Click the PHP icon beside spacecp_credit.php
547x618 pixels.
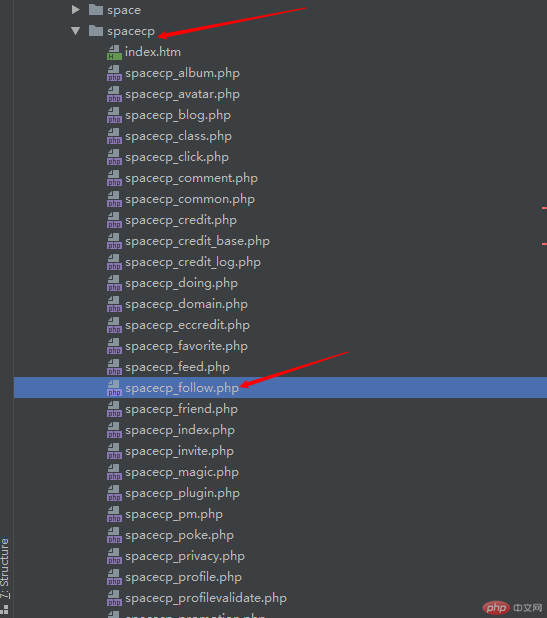(114, 220)
